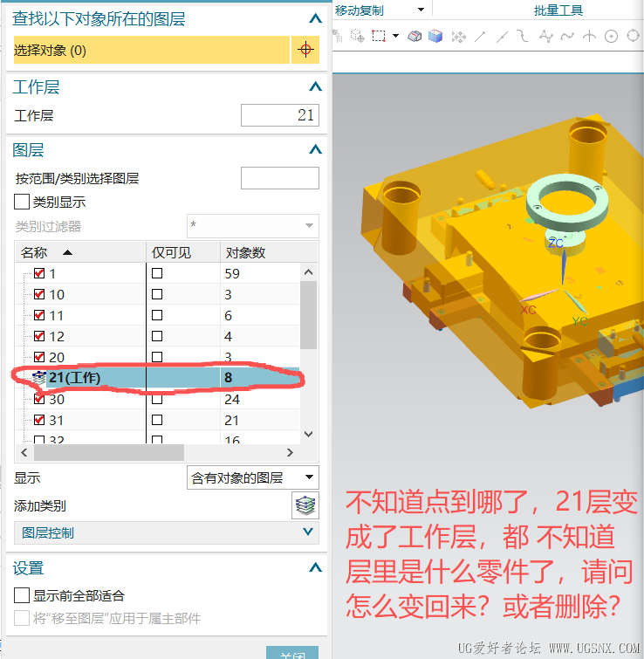The image size is (644, 659).
Task: Uncheck layer 10 visibility checkbox
Action: pyautogui.click(x=39, y=294)
